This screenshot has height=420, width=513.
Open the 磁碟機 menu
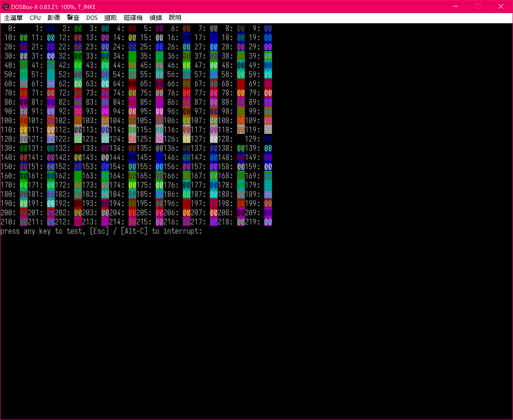pyautogui.click(x=133, y=18)
